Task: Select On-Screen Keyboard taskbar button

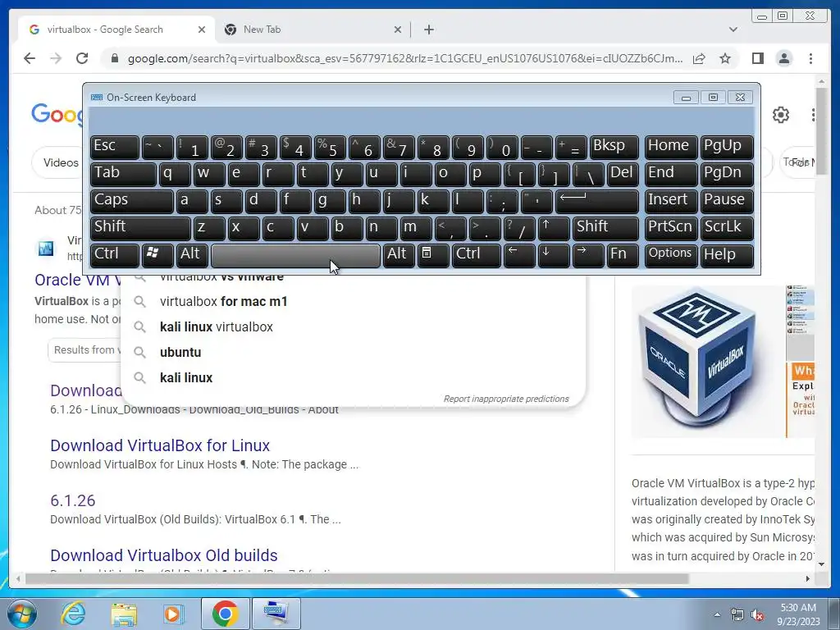Action: point(276,614)
